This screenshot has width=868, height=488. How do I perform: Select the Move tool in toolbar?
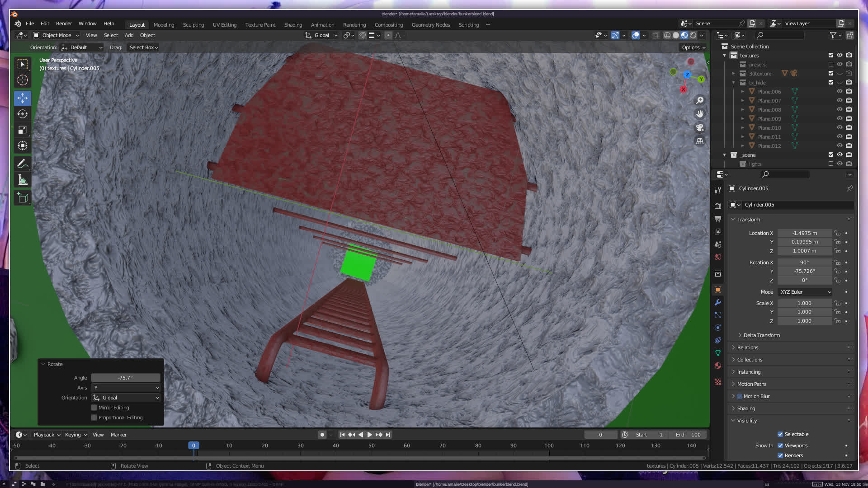point(22,98)
